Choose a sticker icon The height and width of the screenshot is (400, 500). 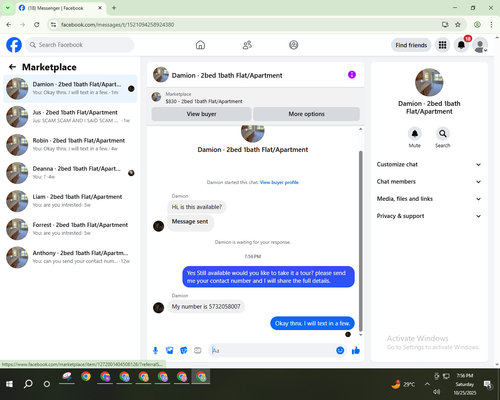click(x=184, y=350)
